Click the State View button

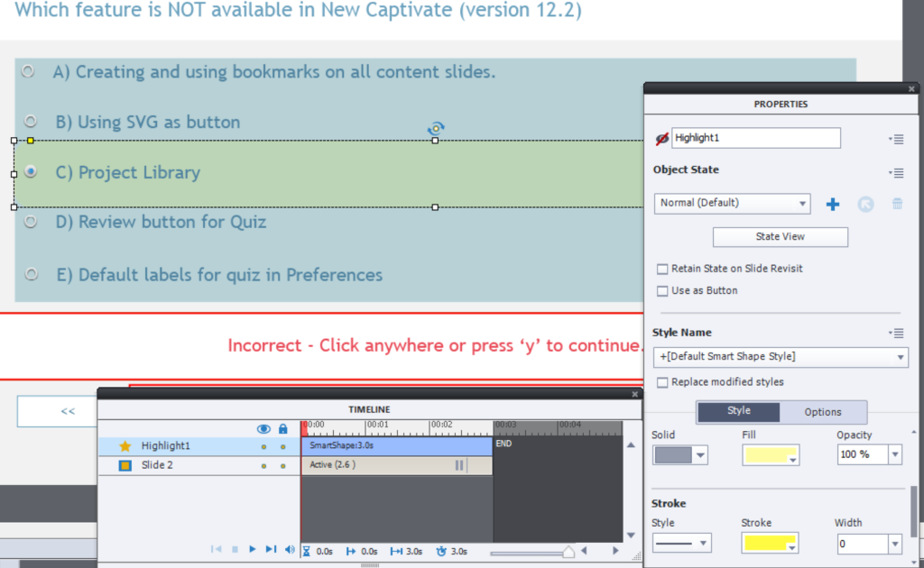780,237
